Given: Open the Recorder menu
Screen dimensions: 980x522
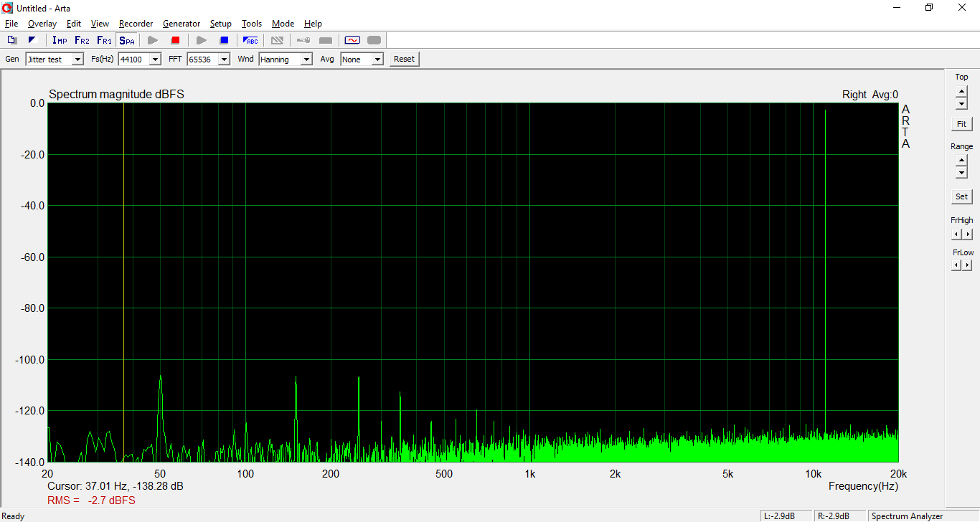Looking at the screenshot, I should click(136, 24).
